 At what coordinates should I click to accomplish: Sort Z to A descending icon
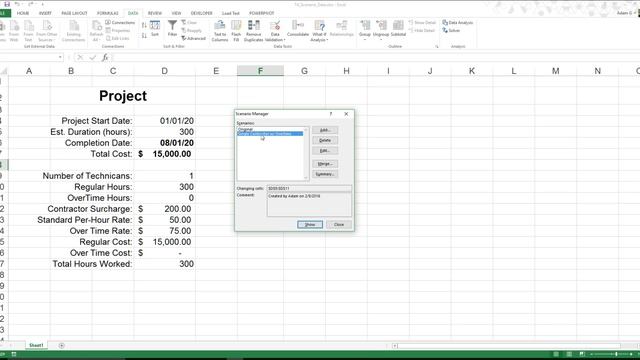(144, 36)
